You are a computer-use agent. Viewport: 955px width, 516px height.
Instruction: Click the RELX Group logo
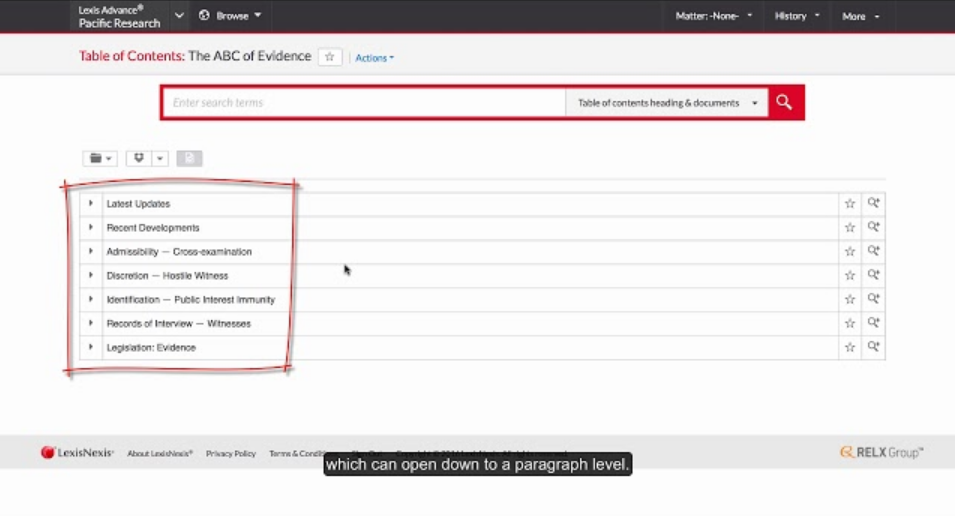tap(881, 452)
